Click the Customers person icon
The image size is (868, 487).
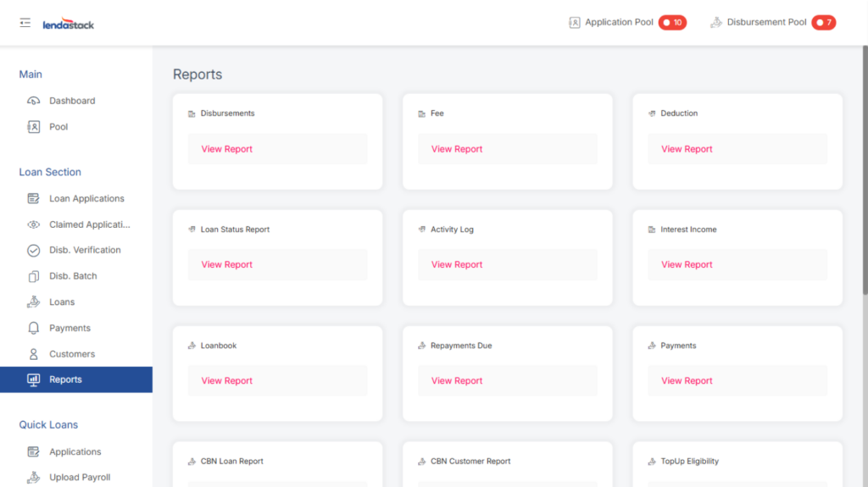(34, 354)
